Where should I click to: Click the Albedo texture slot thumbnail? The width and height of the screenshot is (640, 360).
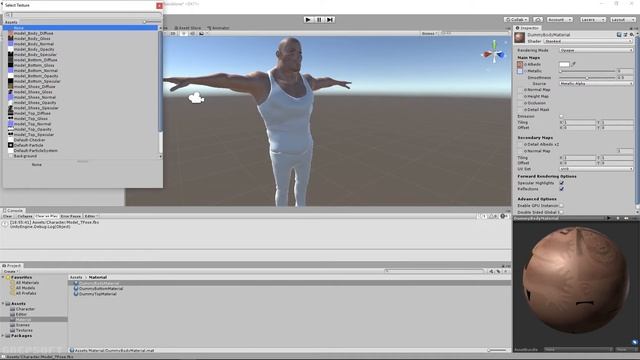(520, 64)
